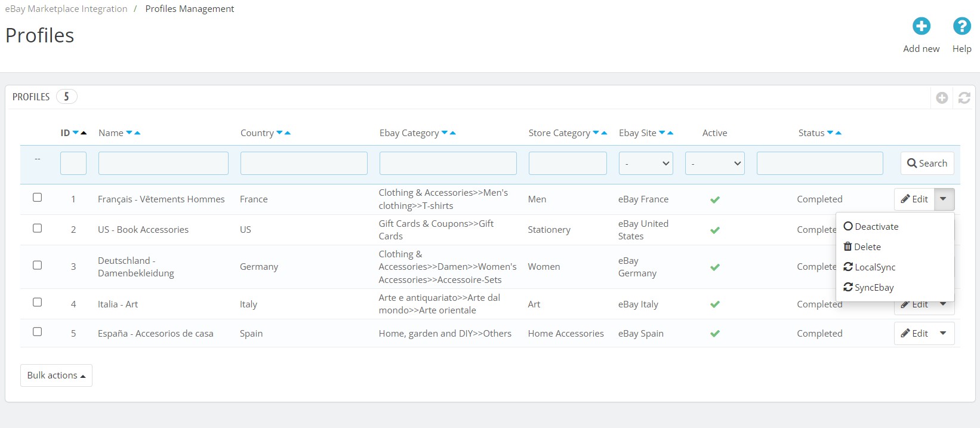Click the 'Home Accessories' store category cell

(x=566, y=334)
